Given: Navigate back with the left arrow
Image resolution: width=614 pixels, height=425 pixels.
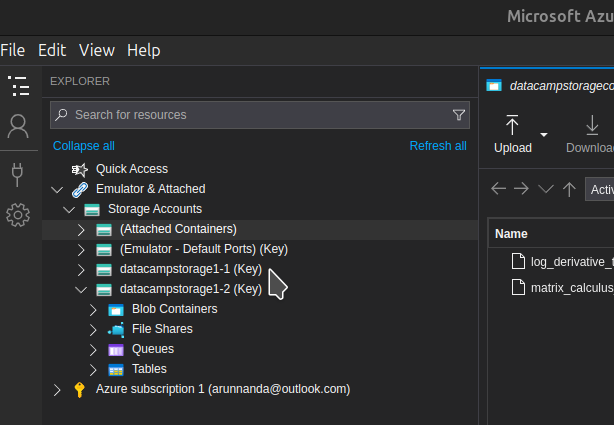Looking at the screenshot, I should point(498,189).
